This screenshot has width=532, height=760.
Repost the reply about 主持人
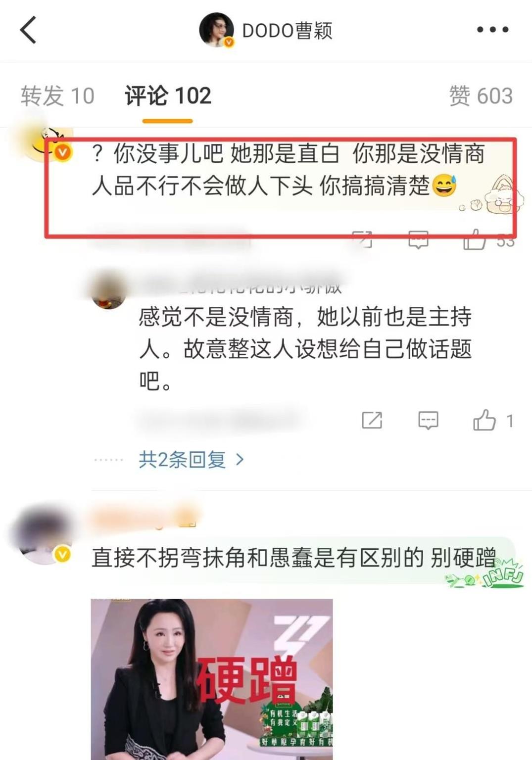[x=372, y=421]
